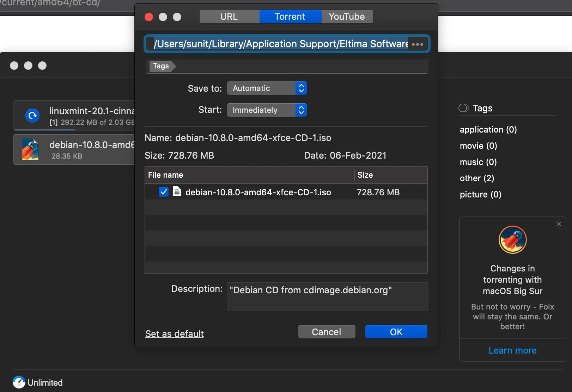Select the linuxmint-20.1 download row title
Screen dimensions: 572x392
click(x=92, y=111)
